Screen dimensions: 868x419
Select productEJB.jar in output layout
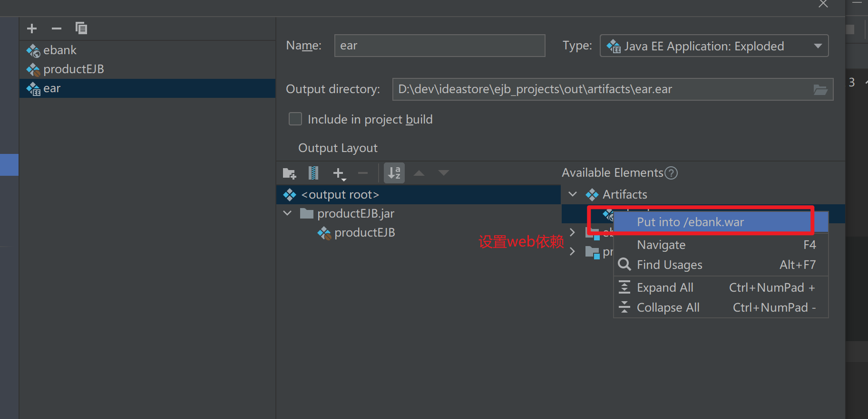356,214
